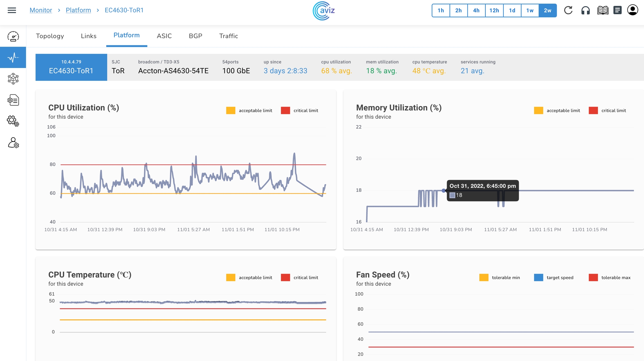This screenshot has width=644, height=361.
Task: Click the CPU chart critical limit swatch
Action: tap(285, 111)
